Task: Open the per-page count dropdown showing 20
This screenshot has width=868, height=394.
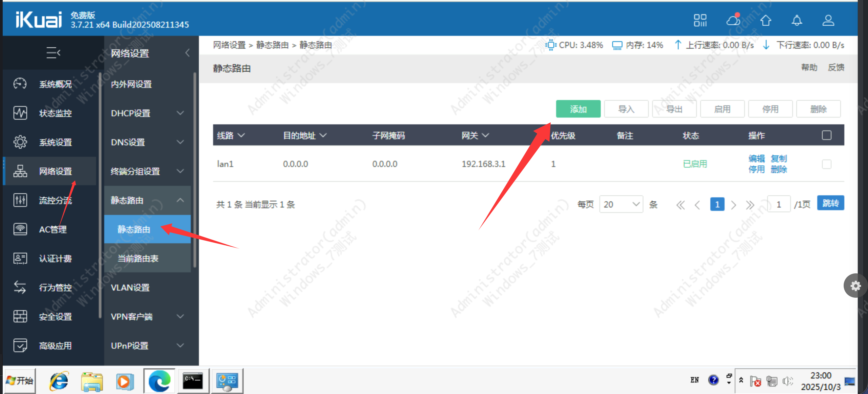Action: click(x=621, y=204)
